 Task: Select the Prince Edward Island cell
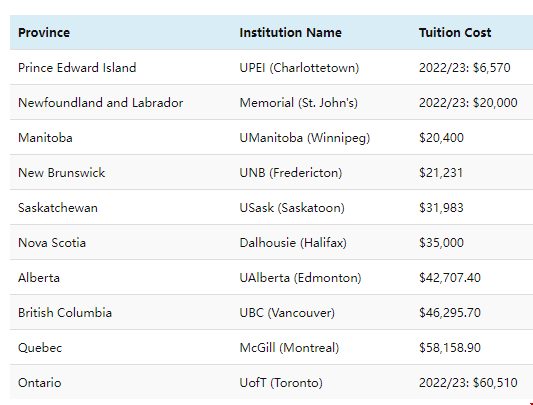(77, 68)
